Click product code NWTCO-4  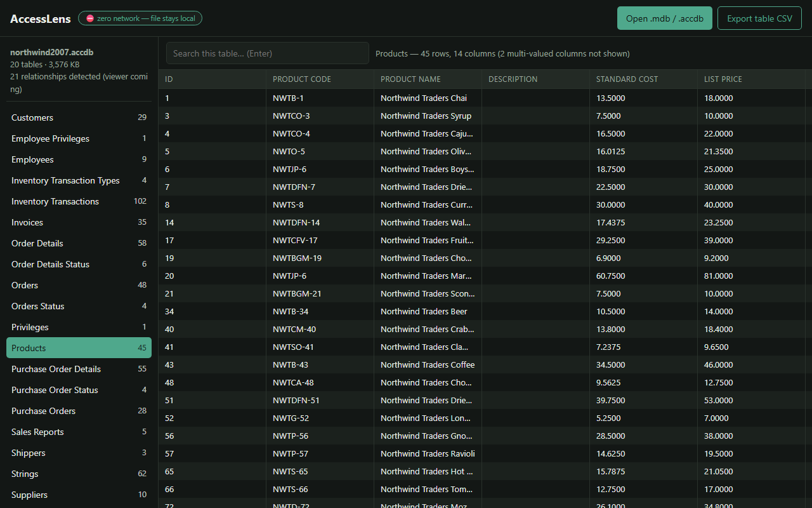[320, 133]
